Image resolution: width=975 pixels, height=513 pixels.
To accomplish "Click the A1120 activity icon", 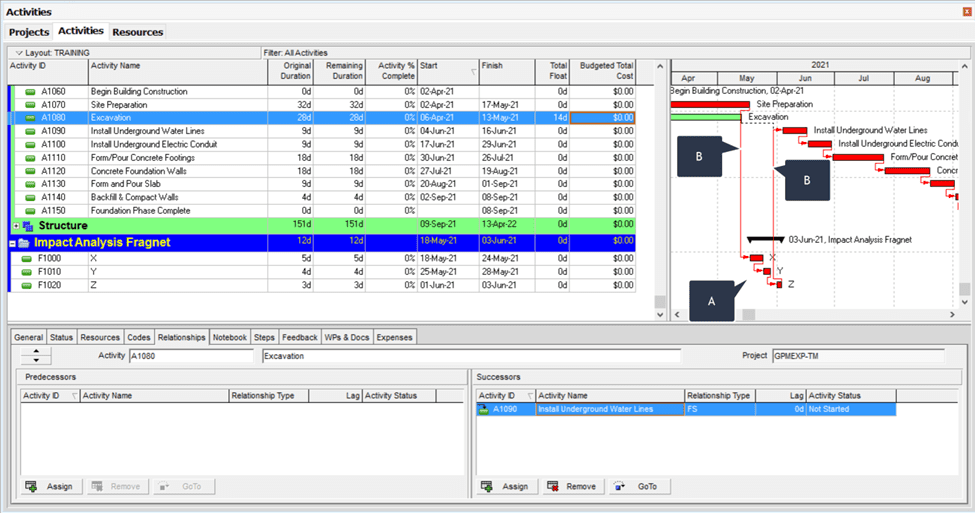I will [x=30, y=171].
